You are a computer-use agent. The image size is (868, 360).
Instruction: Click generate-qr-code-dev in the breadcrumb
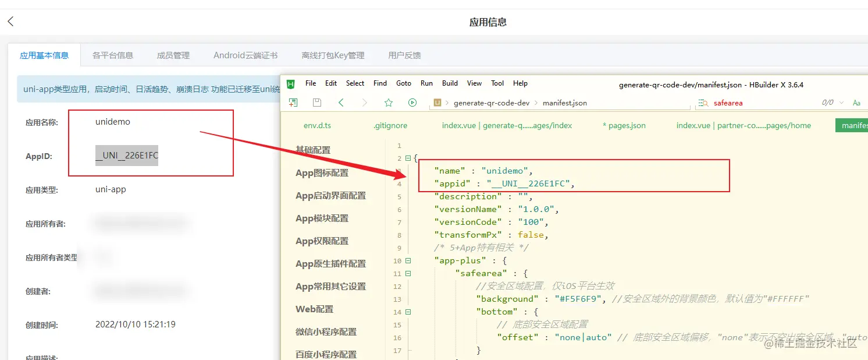coord(492,103)
